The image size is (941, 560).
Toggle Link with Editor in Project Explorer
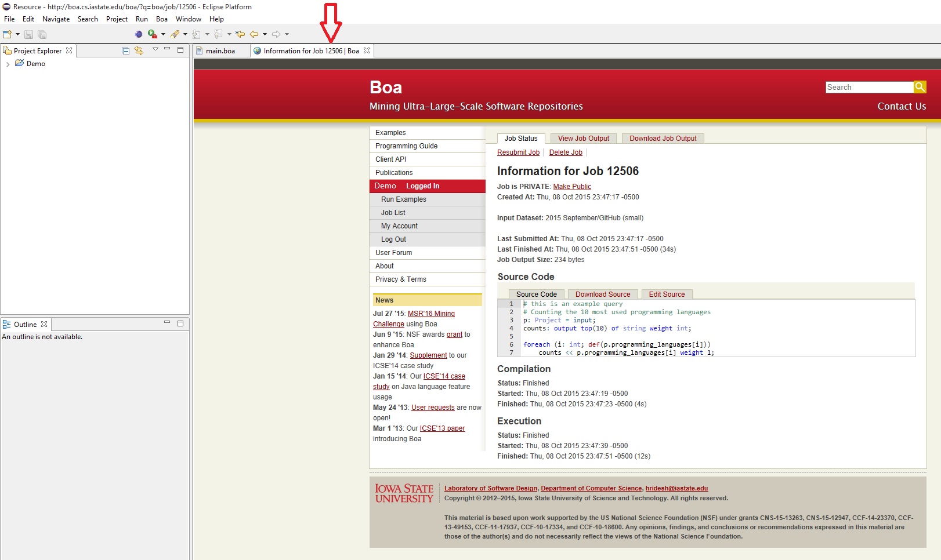139,50
